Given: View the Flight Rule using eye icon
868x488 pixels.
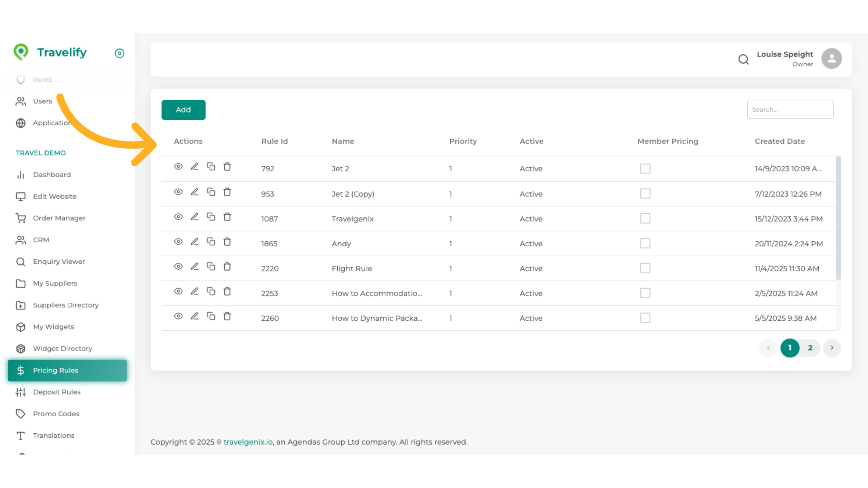Looking at the screenshot, I should pos(179,267).
